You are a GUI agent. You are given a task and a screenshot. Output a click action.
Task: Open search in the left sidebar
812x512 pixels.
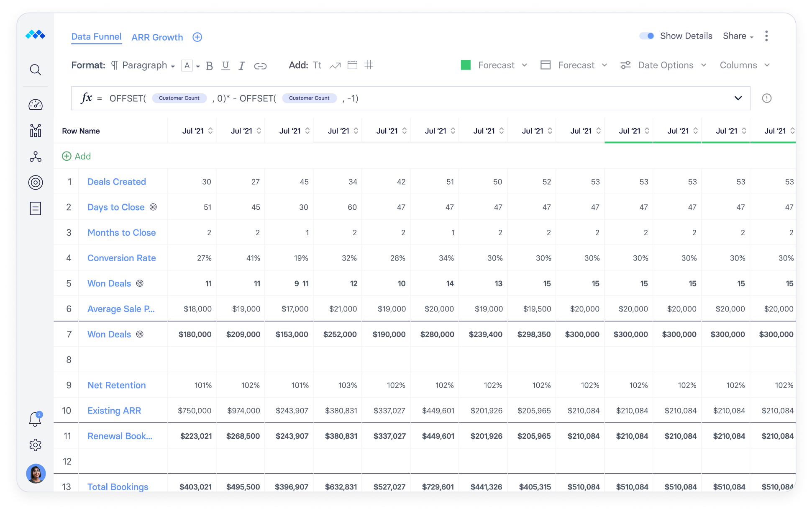(x=35, y=70)
